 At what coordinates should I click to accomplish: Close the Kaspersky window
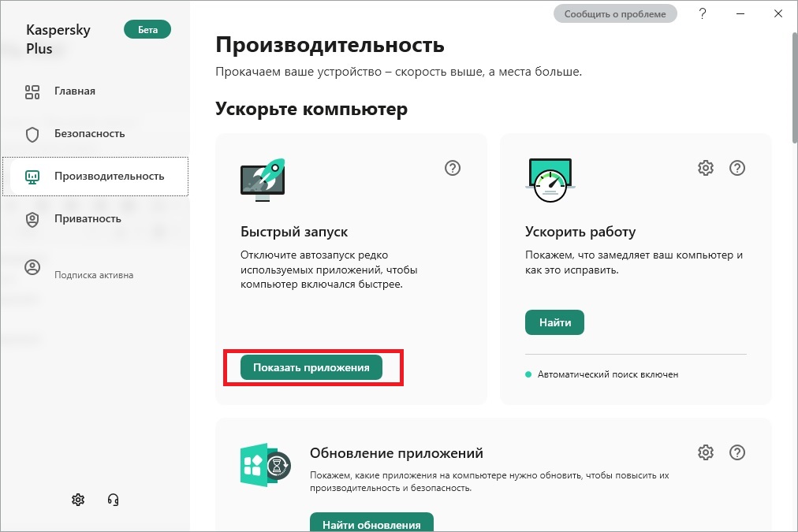(x=778, y=13)
